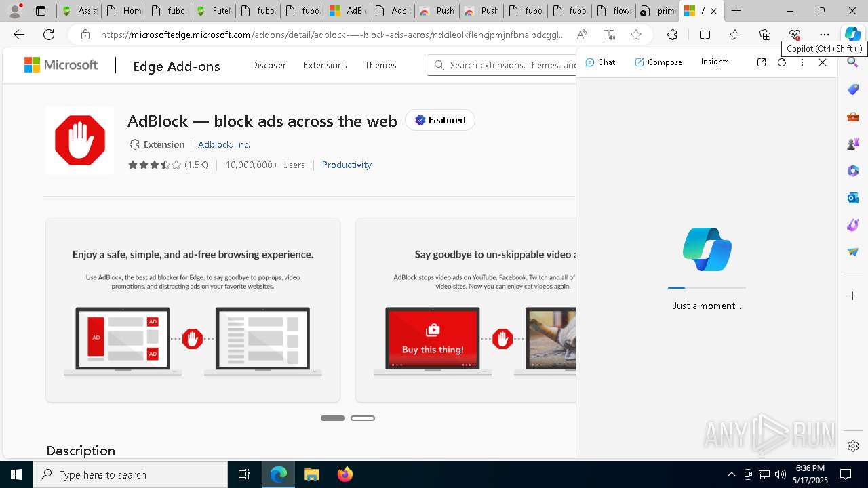
Task: Toggle Split screen in Edge toolbar
Action: (x=705, y=35)
